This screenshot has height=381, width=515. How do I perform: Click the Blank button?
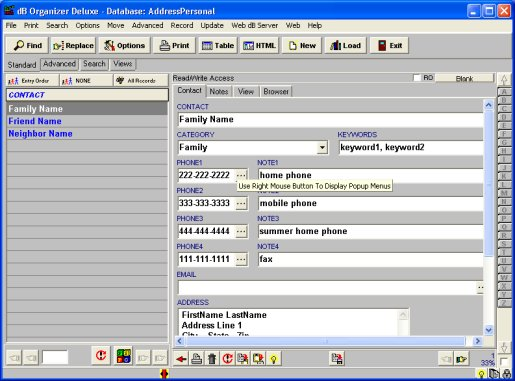click(x=464, y=78)
